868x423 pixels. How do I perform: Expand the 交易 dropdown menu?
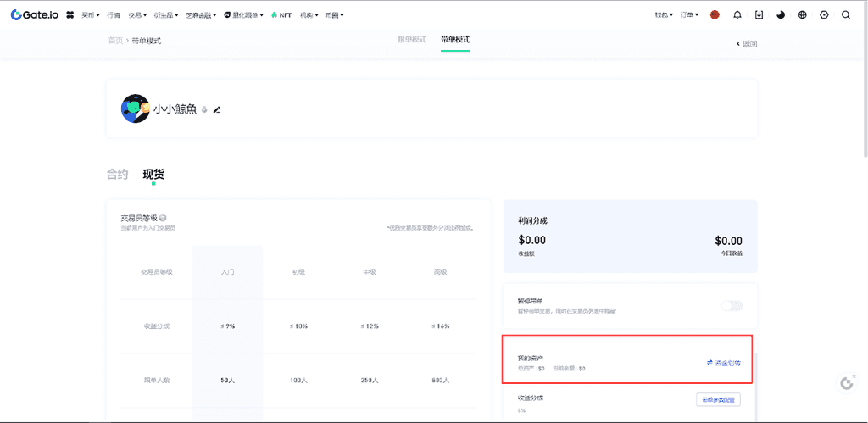(137, 14)
